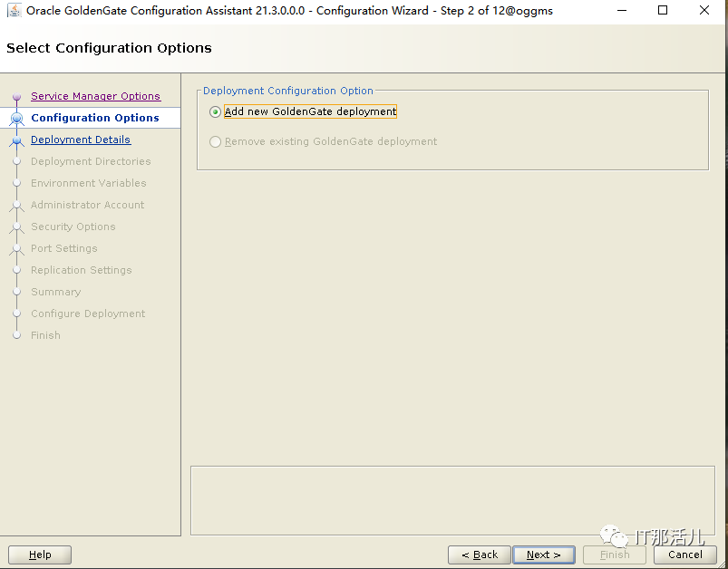This screenshot has width=728, height=569.
Task: Click step marker beside Service Manager Options
Action: tap(16, 97)
